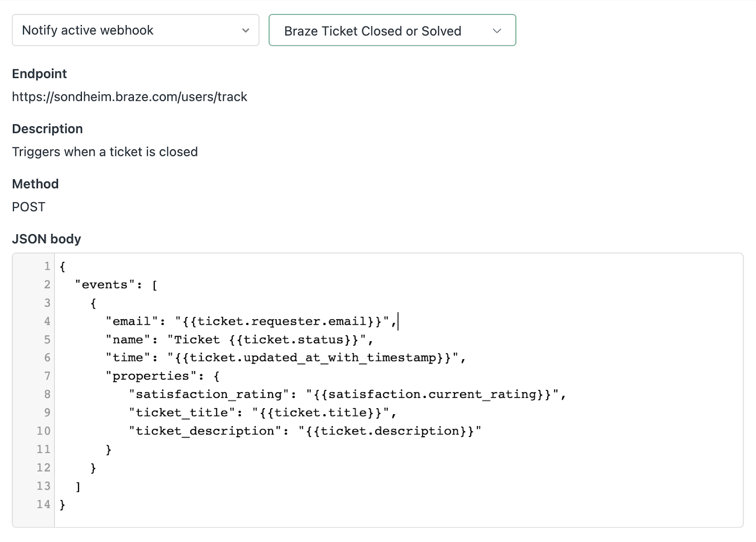Click the JSON body label
Screen dimensions: 756x542
(x=46, y=239)
